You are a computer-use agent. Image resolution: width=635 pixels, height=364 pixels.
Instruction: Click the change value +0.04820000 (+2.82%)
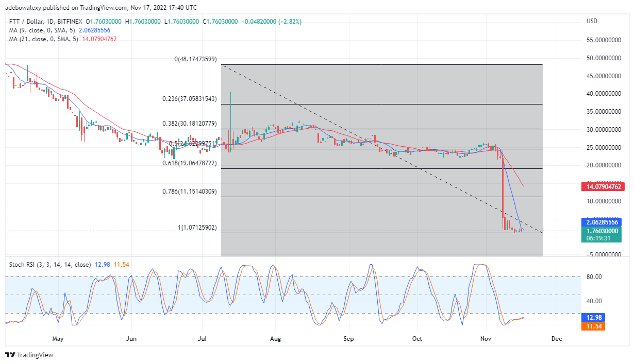pos(271,21)
